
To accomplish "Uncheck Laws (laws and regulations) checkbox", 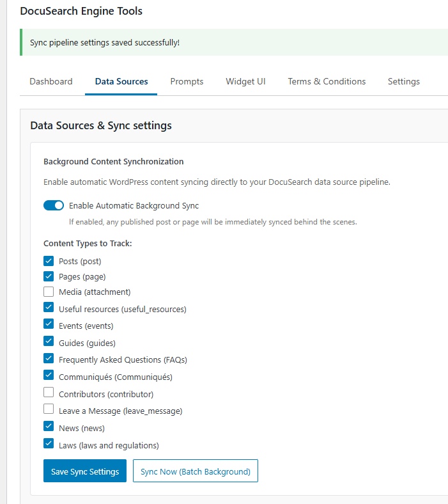I will 49,443.
